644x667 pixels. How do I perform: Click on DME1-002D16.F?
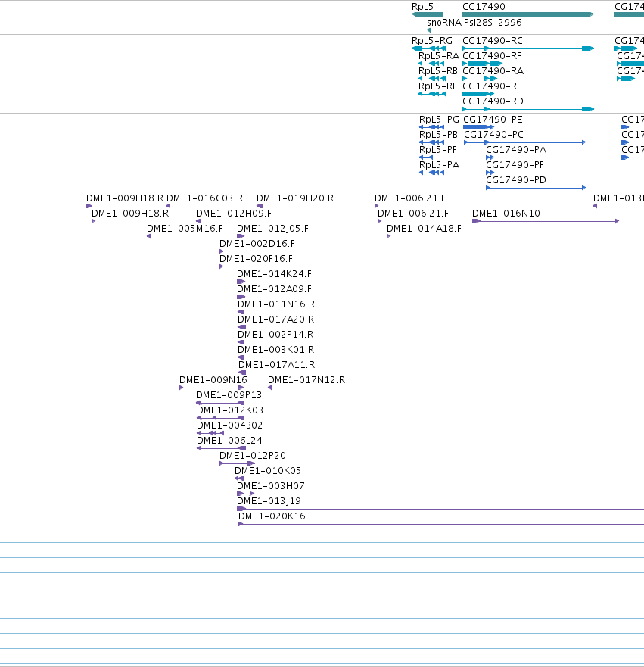click(221, 251)
